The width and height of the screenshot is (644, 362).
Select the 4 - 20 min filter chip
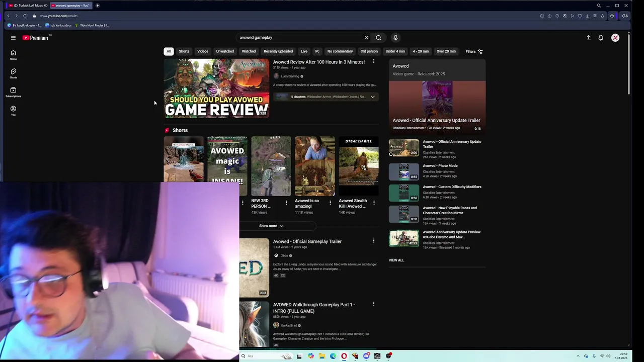click(x=421, y=51)
